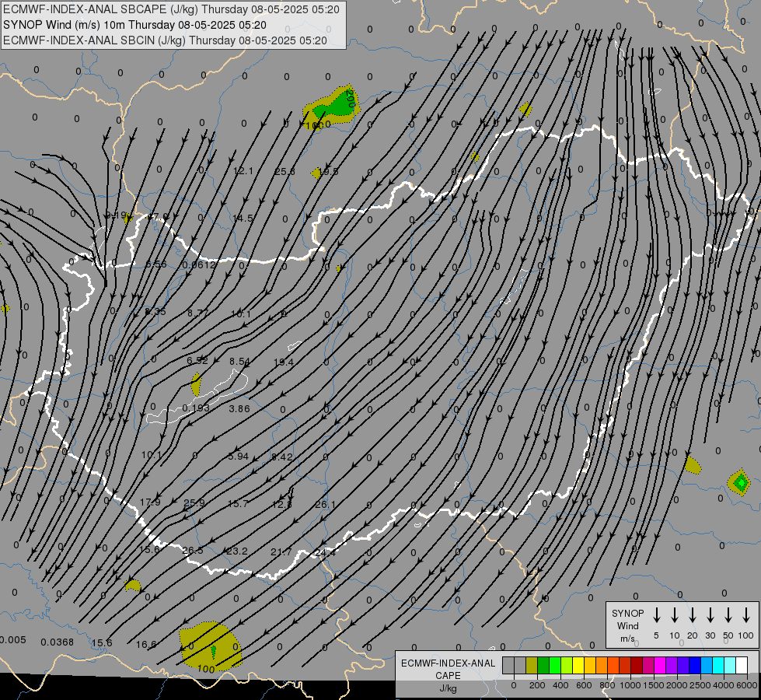Click the map value 17.9
761x700 pixels.
coord(150,502)
